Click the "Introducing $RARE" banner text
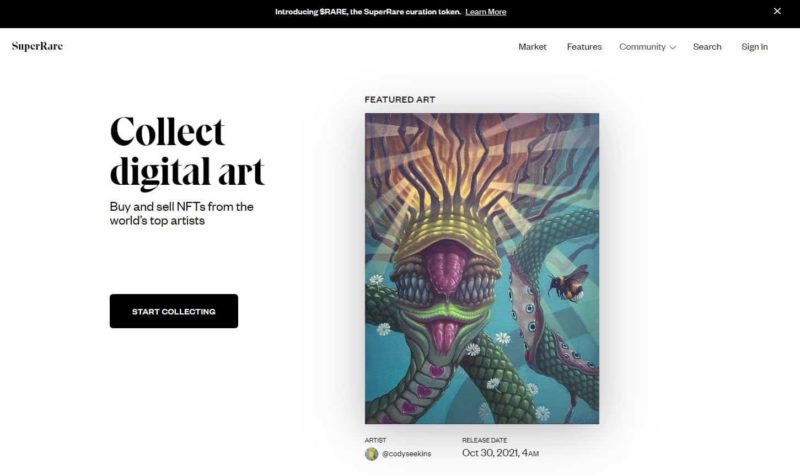This screenshot has width=800, height=475. 368,12
